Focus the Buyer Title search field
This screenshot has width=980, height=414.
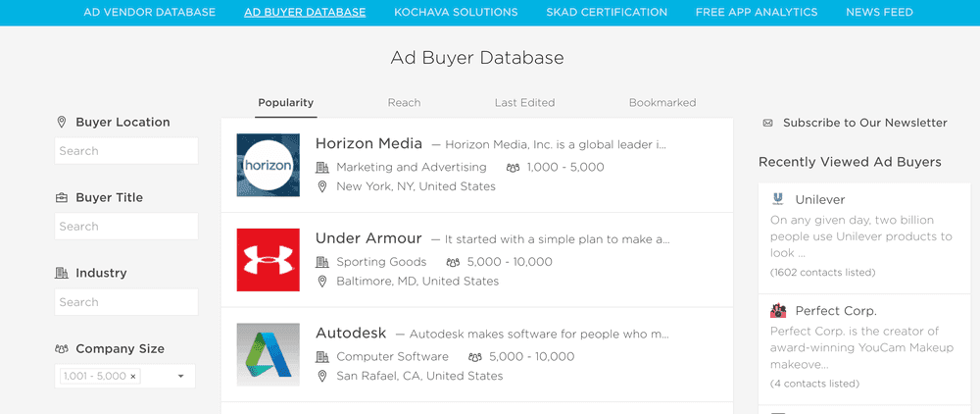pyautogui.click(x=126, y=227)
